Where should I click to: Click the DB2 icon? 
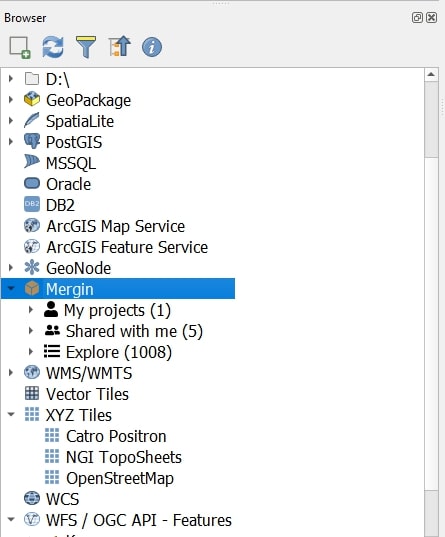(x=32, y=204)
